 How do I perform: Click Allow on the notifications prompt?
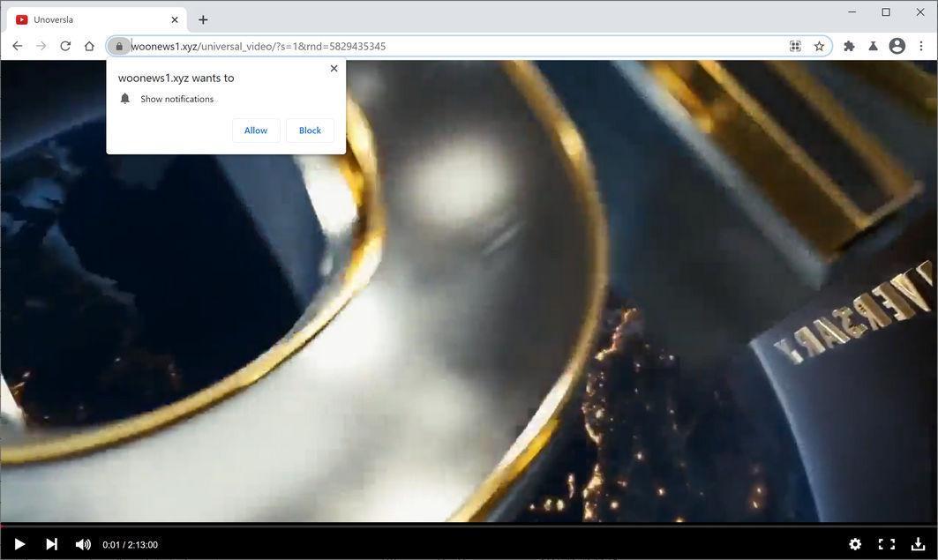click(256, 130)
